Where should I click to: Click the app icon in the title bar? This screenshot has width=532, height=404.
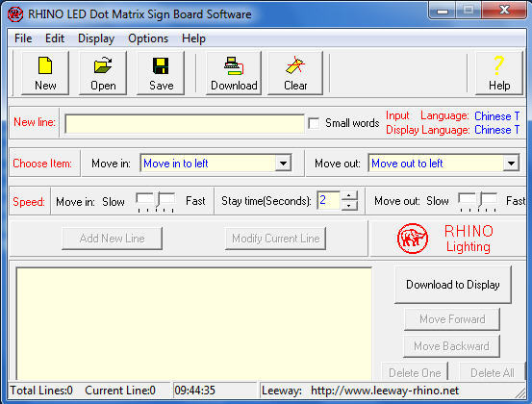click(15, 14)
